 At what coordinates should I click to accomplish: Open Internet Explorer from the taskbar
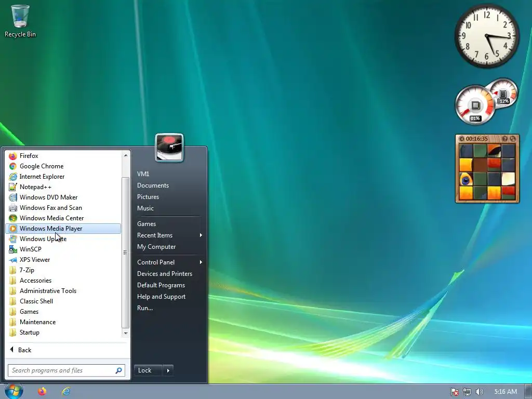click(x=66, y=392)
